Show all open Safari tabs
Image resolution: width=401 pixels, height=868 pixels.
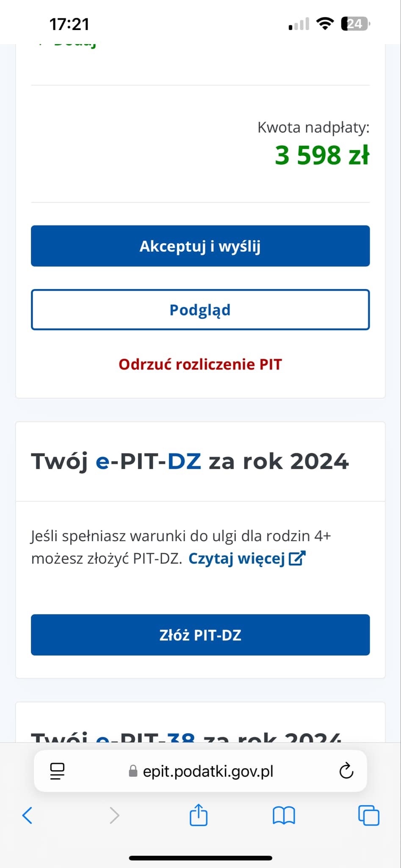coord(369,815)
